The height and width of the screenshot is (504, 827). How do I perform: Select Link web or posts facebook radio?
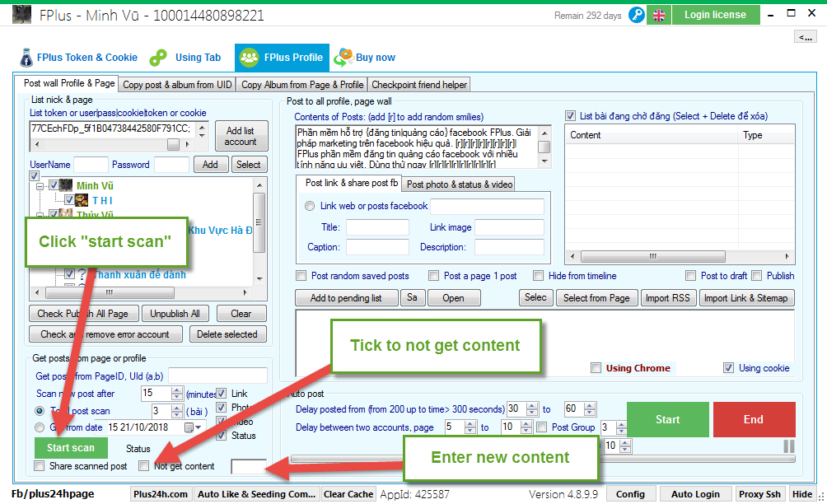point(310,206)
